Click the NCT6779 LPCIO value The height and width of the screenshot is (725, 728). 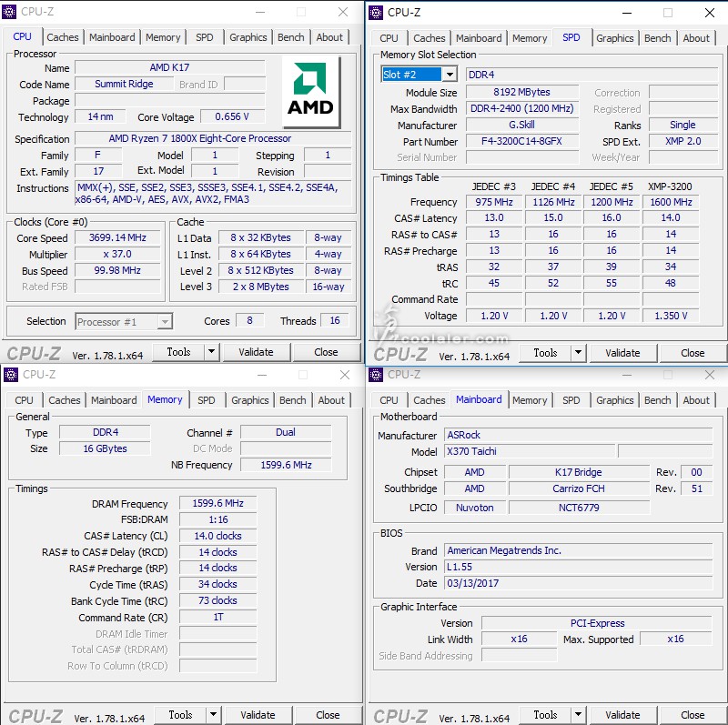[x=579, y=508]
